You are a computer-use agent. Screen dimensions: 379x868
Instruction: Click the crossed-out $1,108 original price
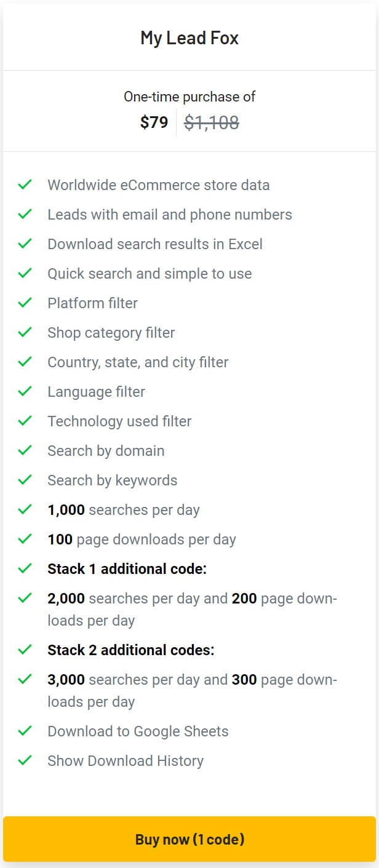tap(212, 122)
